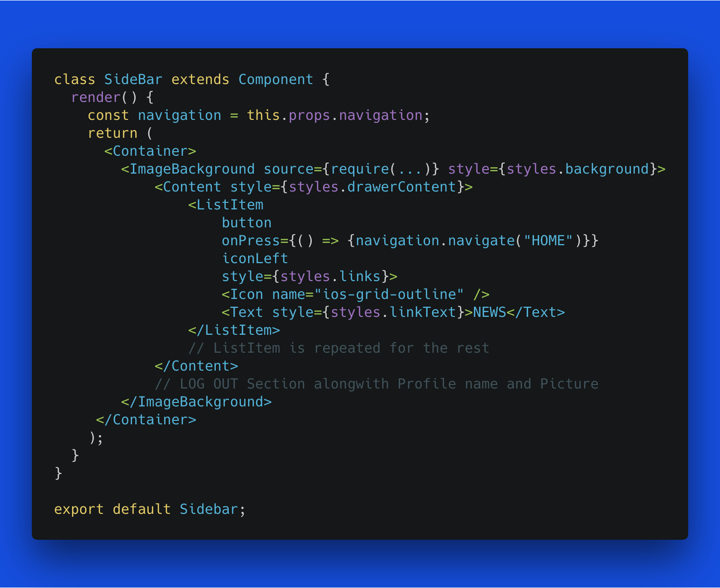Click the opening Container tag
The height and width of the screenshot is (588, 720).
click(150, 151)
